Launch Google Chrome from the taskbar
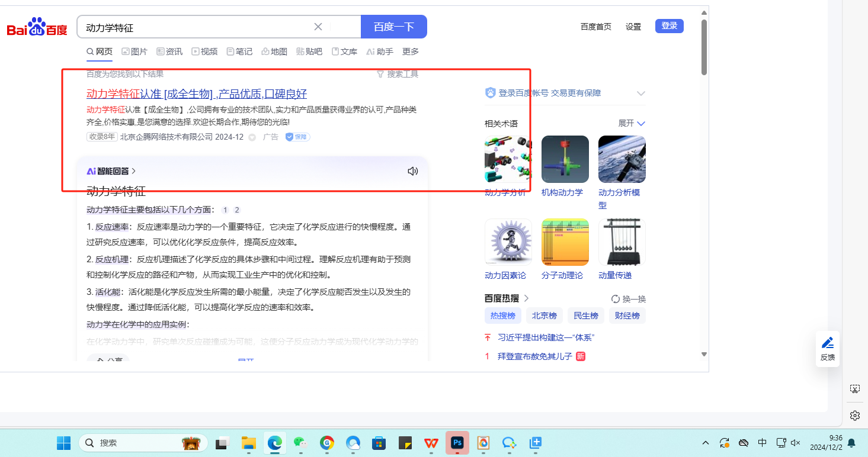 327,443
